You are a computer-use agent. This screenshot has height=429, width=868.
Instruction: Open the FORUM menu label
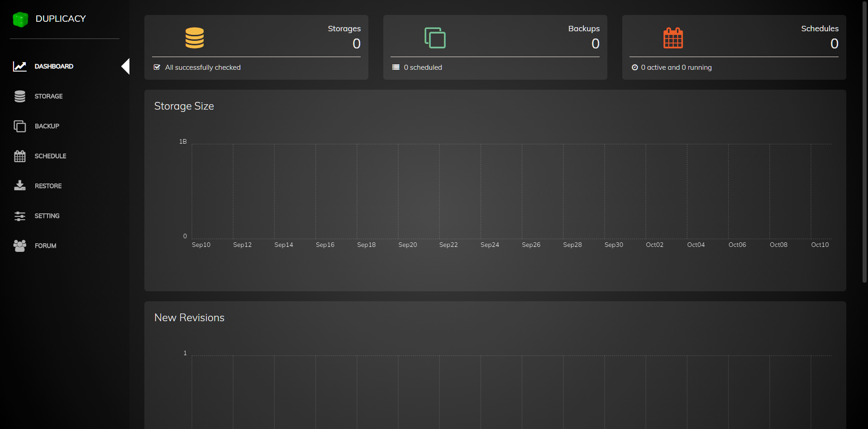pyautogui.click(x=45, y=246)
